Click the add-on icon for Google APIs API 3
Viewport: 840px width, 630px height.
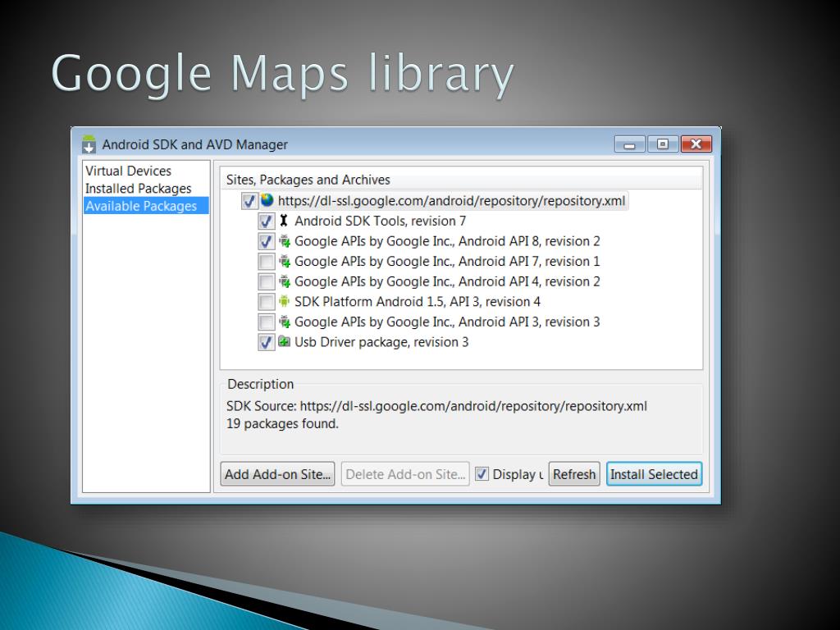[x=285, y=322]
